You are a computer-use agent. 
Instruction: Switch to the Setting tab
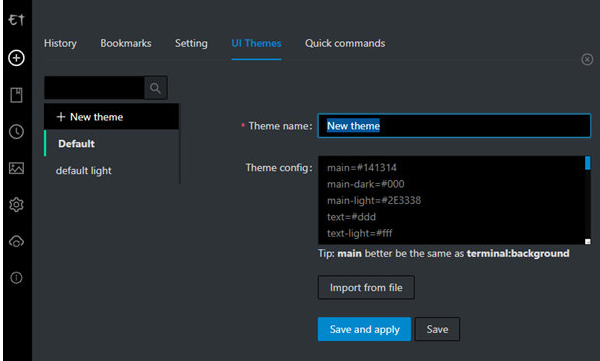(x=191, y=43)
